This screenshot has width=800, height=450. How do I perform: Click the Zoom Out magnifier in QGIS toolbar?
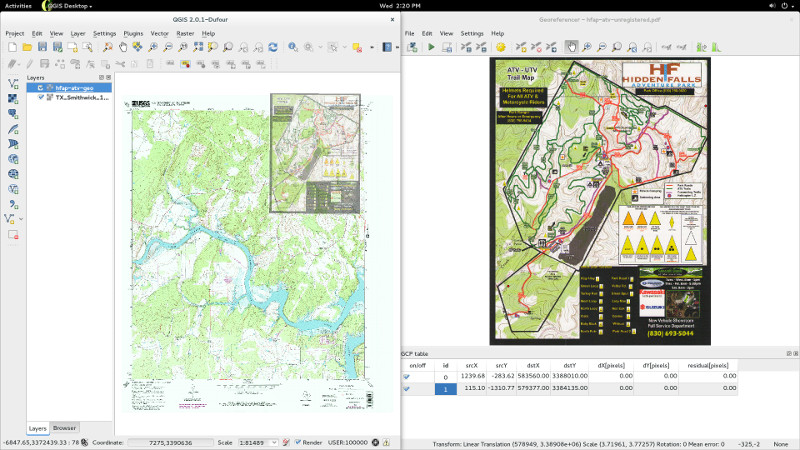pyautogui.click(x=167, y=47)
